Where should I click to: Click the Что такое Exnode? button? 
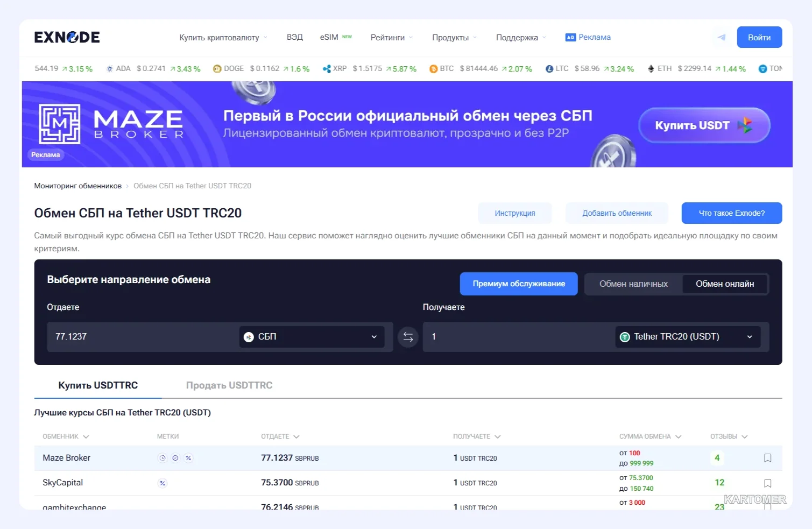point(732,213)
